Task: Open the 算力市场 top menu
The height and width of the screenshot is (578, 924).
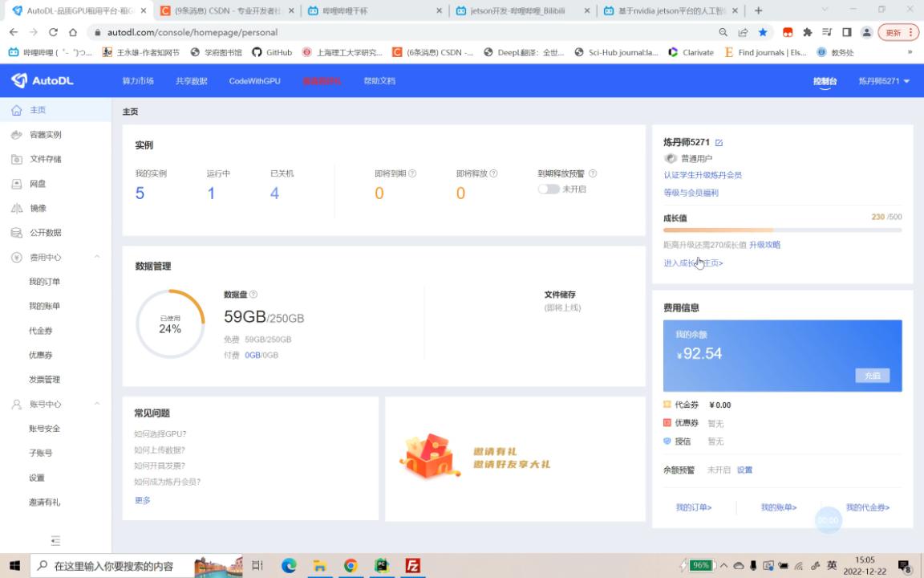Action: point(138,81)
